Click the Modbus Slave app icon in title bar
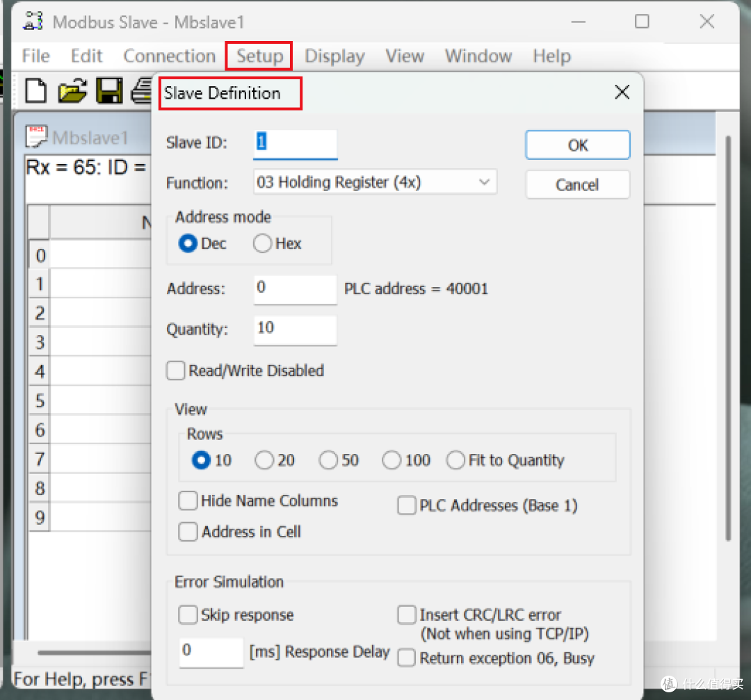 pos(33,22)
